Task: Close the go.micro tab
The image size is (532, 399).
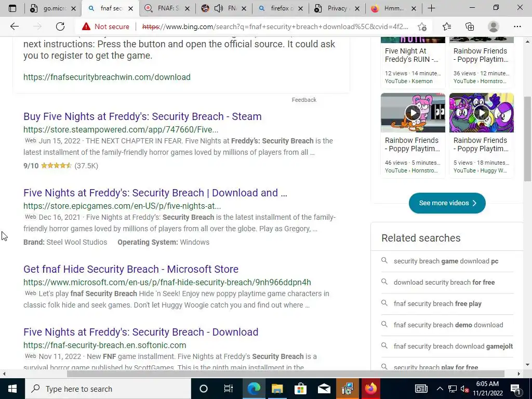Action: click(73, 9)
